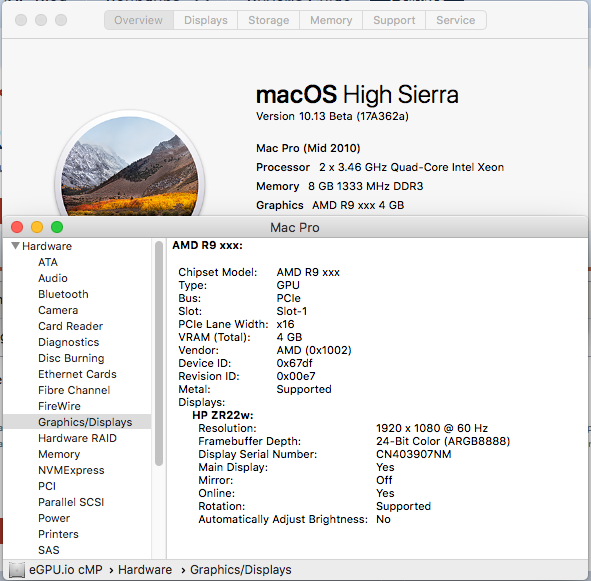Image resolution: width=591 pixels, height=581 pixels.
Task: Open the Memory tab in About This Mac
Action: click(331, 20)
